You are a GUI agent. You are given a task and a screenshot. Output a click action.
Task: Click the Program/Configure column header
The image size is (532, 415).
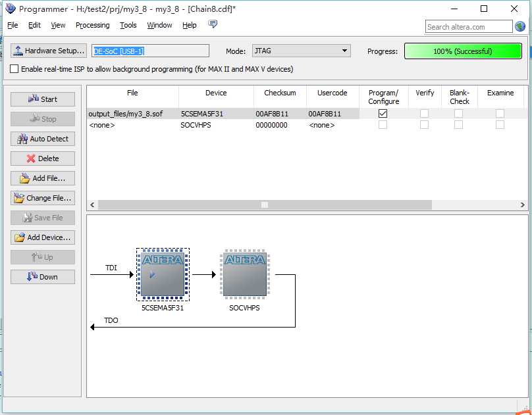[x=384, y=97]
